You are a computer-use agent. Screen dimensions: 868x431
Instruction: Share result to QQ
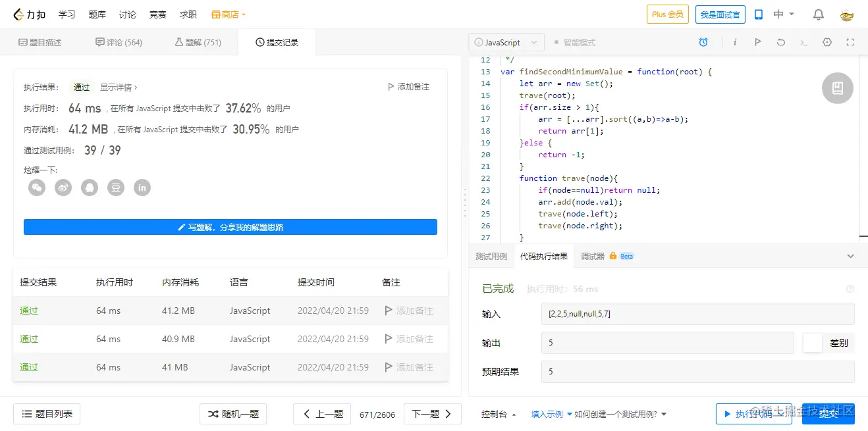[90, 188]
